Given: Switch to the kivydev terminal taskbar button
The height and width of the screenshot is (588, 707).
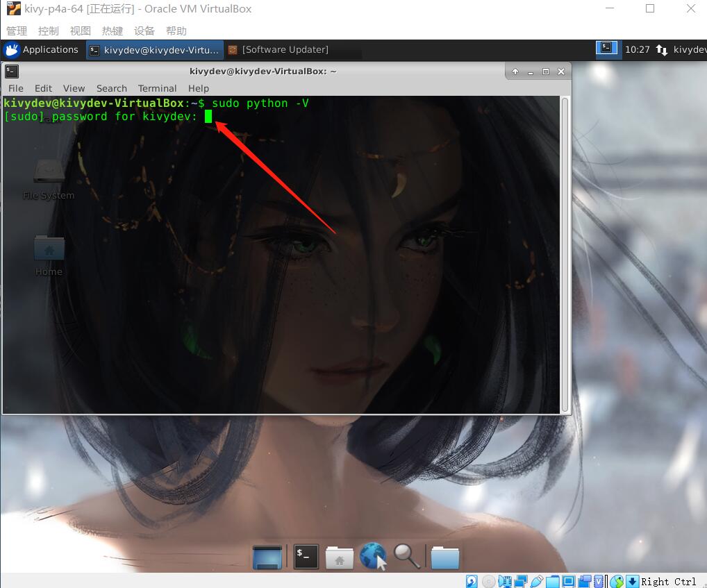Looking at the screenshot, I should (155, 50).
